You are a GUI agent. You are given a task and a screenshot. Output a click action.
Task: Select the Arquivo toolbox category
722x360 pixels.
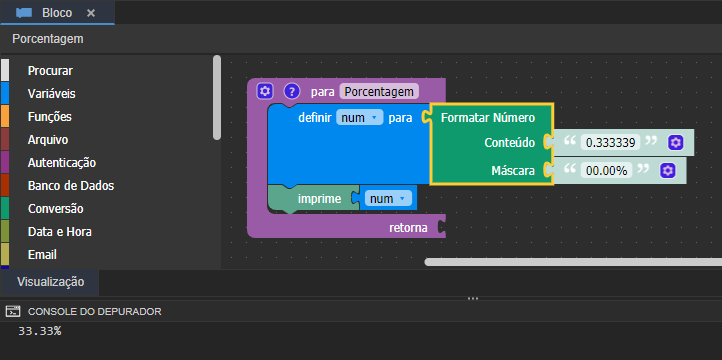pyautogui.click(x=48, y=140)
